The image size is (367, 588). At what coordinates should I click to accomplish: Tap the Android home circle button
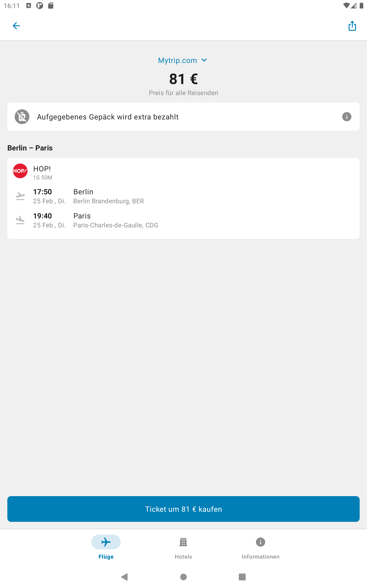pos(183,577)
